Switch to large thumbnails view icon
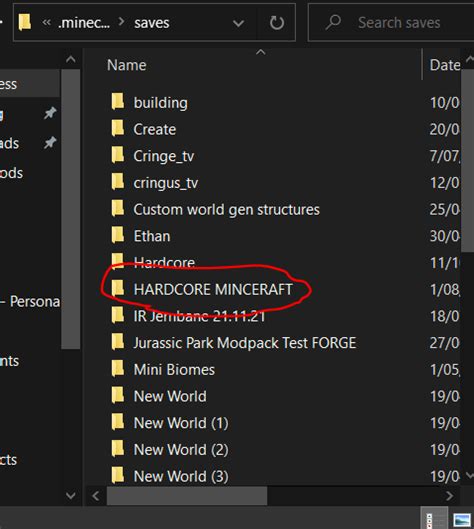The width and height of the screenshot is (474, 529). 462,519
